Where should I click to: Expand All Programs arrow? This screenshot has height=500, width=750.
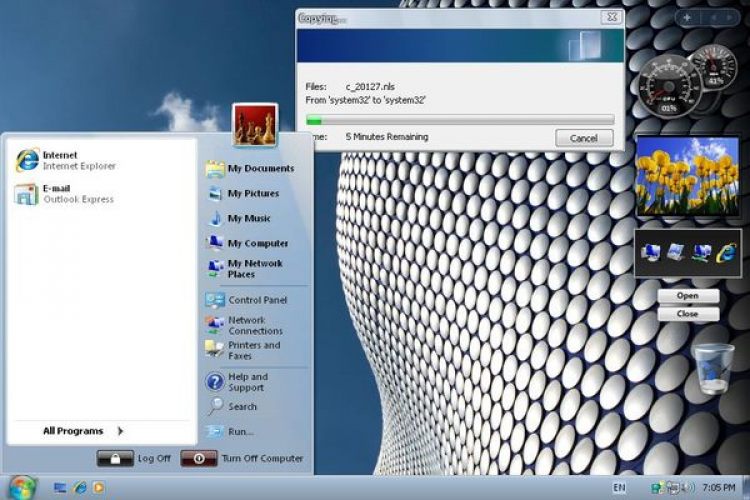121,431
